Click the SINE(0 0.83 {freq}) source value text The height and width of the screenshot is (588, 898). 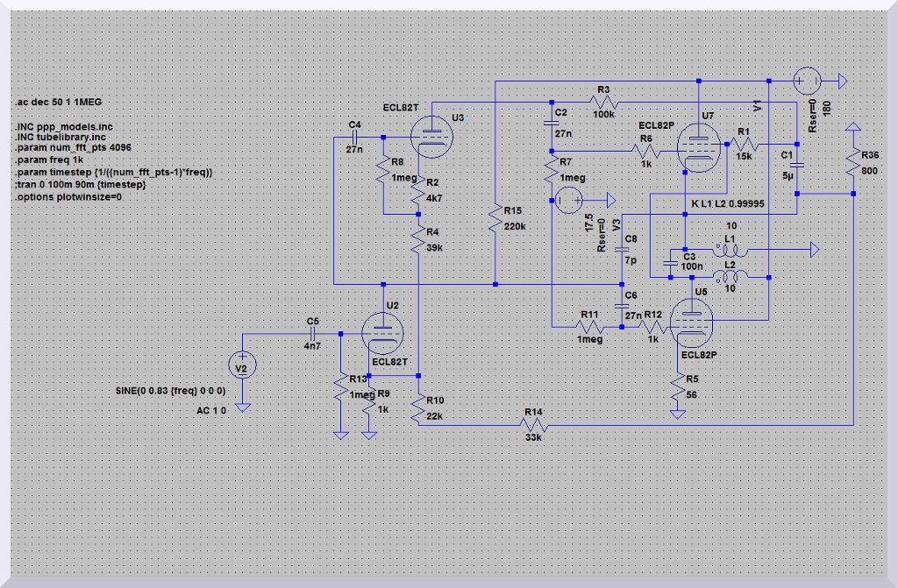coord(171,390)
